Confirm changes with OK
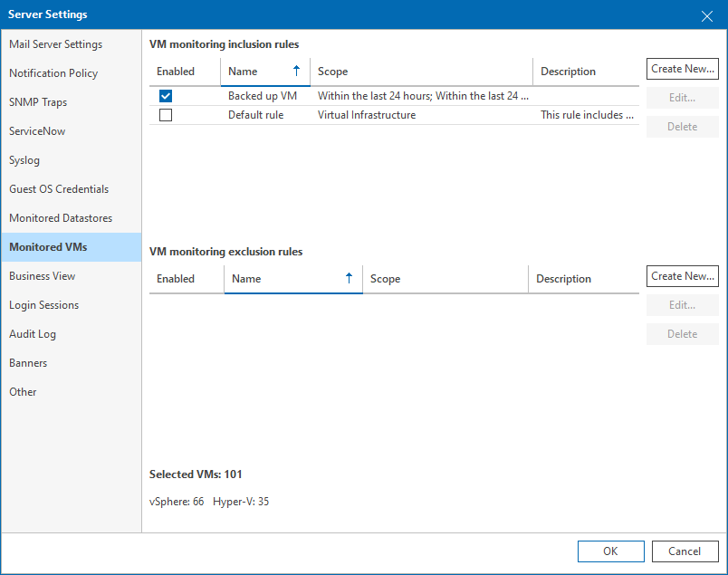728x575 pixels. [610, 551]
